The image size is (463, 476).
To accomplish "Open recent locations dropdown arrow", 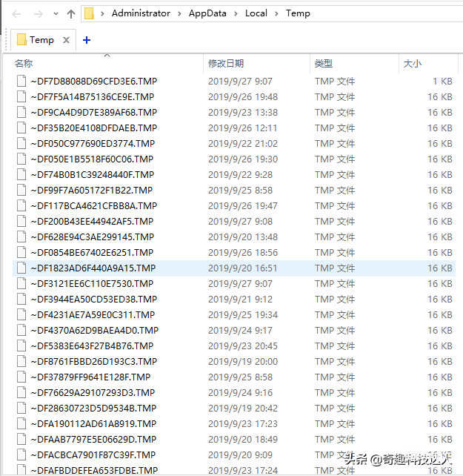I will [54, 14].
